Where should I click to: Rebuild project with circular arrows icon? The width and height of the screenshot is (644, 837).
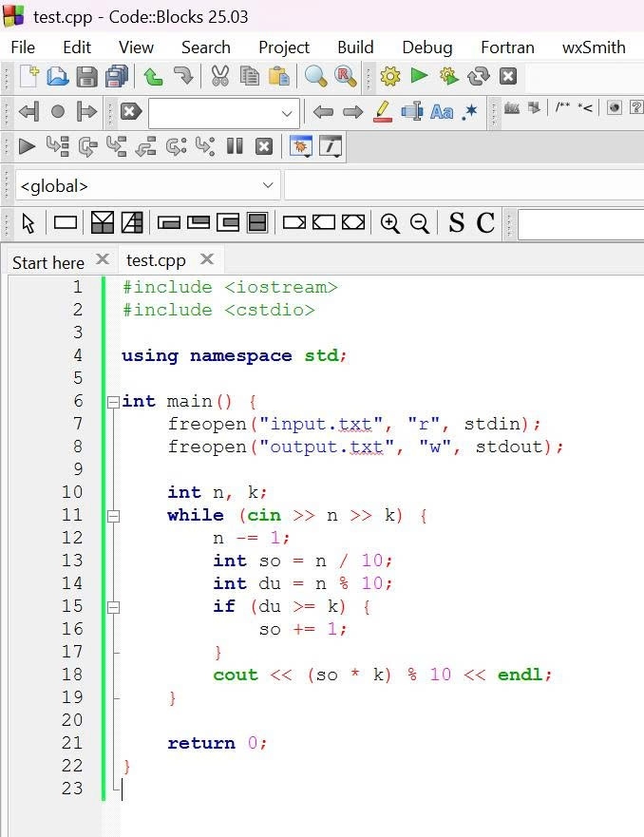tap(479, 76)
